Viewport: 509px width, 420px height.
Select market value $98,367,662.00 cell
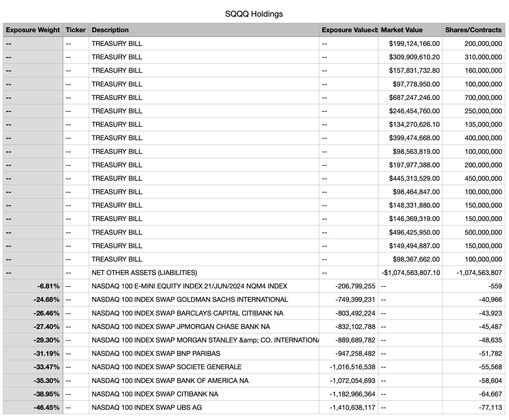click(410, 259)
